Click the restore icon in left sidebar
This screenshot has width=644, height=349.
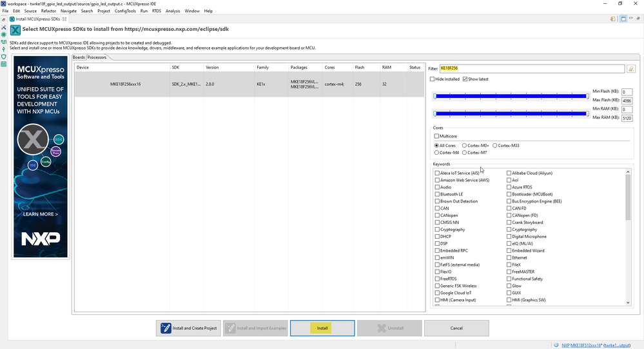coord(4,19)
